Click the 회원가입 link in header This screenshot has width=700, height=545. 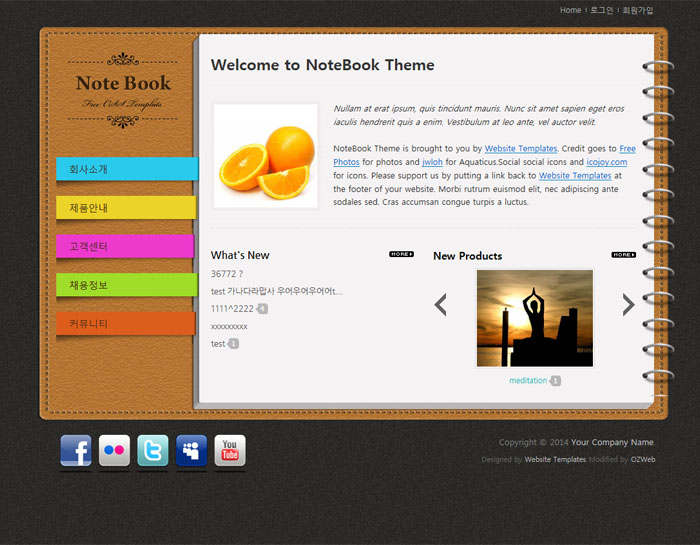pos(637,10)
